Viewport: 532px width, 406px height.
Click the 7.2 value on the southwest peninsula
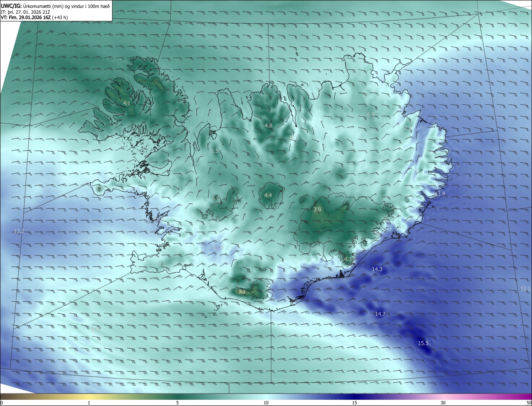[x=163, y=264]
